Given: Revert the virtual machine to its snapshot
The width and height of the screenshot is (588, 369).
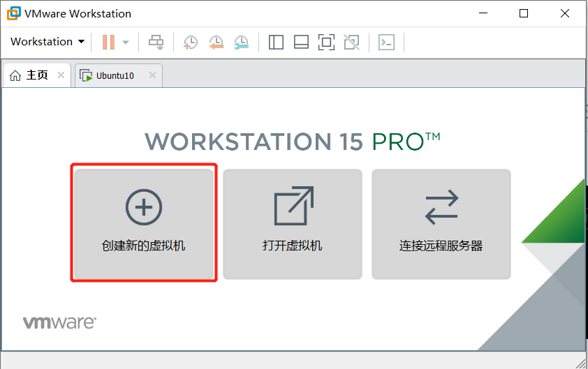Looking at the screenshot, I should (x=216, y=42).
